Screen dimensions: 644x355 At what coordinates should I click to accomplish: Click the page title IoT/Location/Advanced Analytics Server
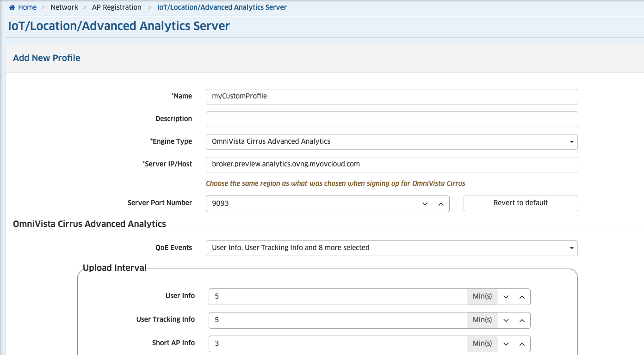pyautogui.click(x=119, y=26)
